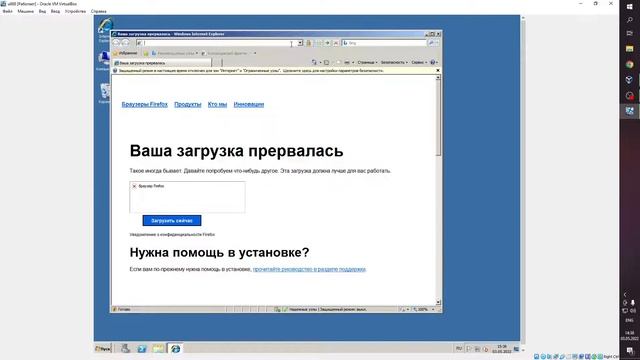The height and width of the screenshot is (360, 640).
Task: Go forward with IE's forward arrow
Action: pos(125,43)
